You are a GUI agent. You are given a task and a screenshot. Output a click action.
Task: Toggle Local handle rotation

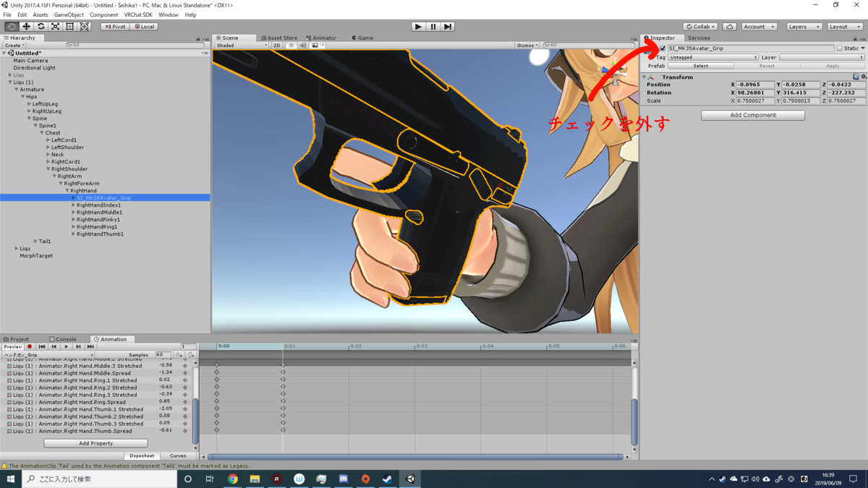pos(144,27)
